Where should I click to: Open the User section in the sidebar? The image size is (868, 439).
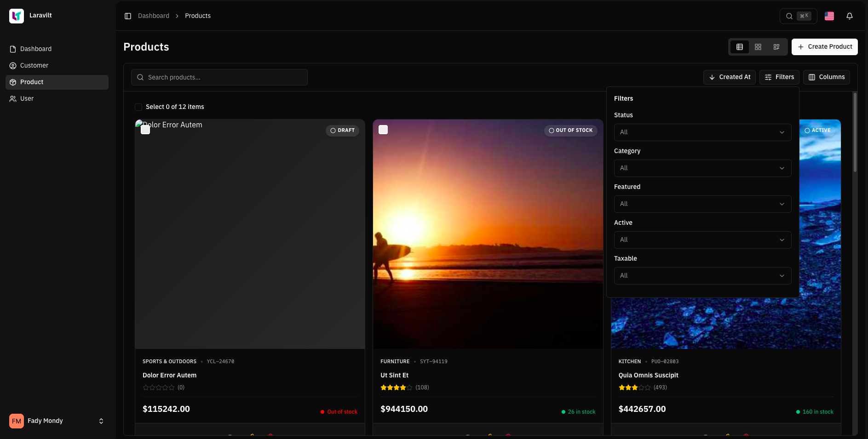[x=27, y=98]
